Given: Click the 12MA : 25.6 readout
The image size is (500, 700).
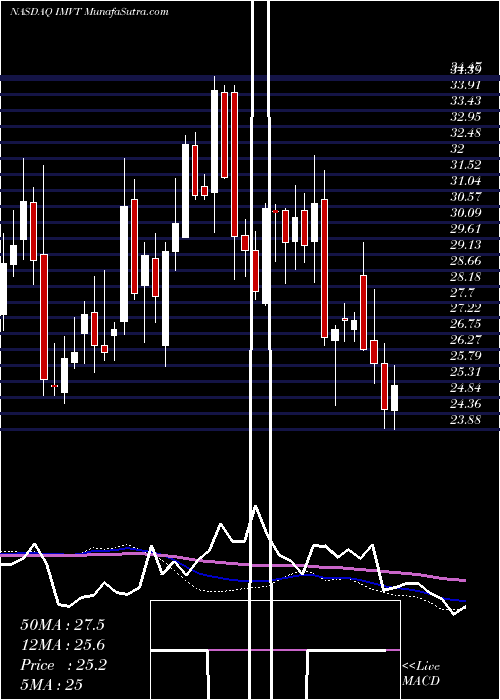Looking at the screenshot, I should pyautogui.click(x=62, y=645).
